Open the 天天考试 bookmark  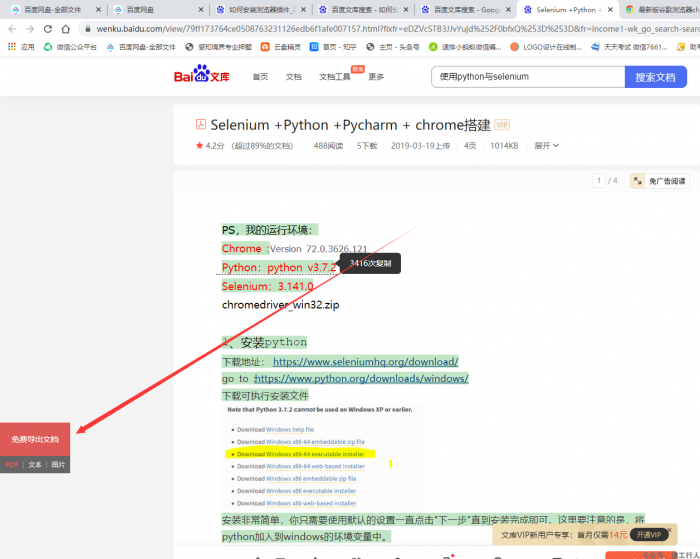click(x=629, y=46)
